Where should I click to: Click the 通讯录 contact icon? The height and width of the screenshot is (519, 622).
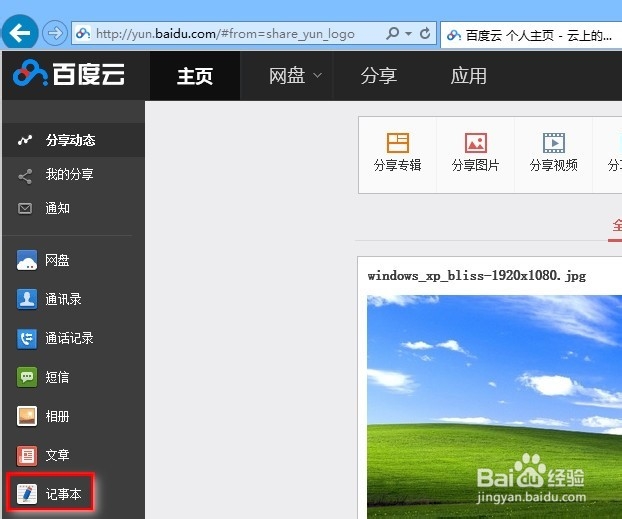27,299
